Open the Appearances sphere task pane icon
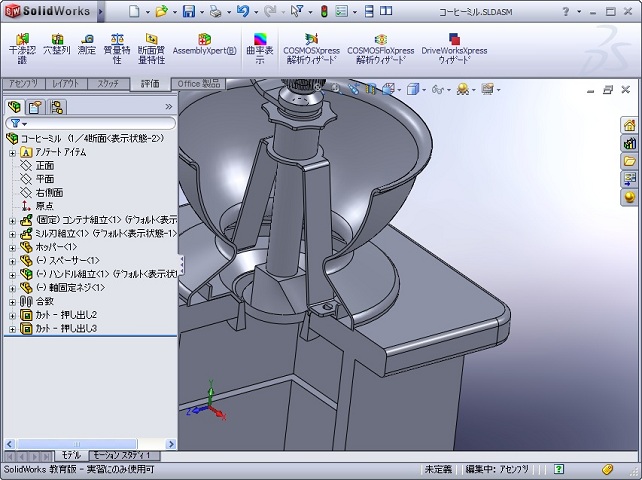The image size is (642, 480). point(629,197)
